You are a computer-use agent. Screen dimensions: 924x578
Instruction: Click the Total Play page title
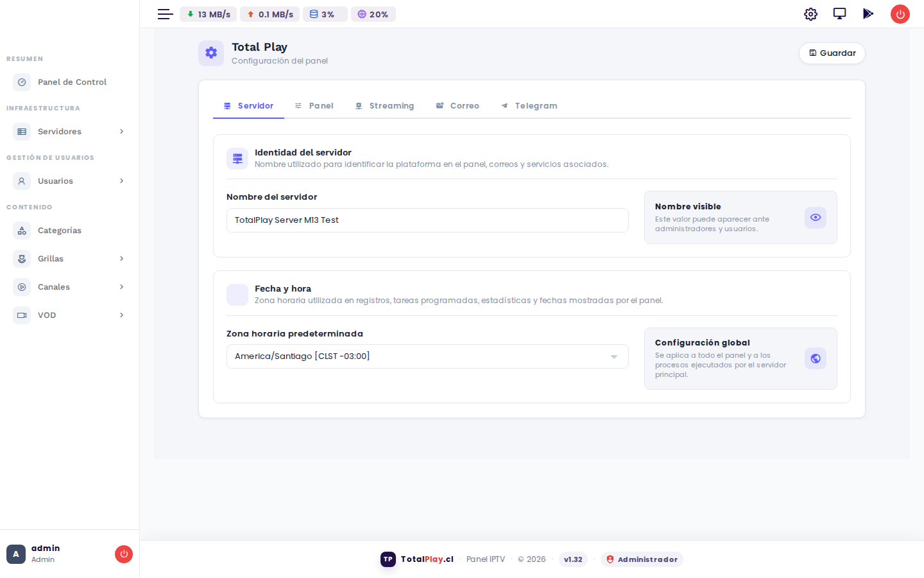tap(259, 47)
